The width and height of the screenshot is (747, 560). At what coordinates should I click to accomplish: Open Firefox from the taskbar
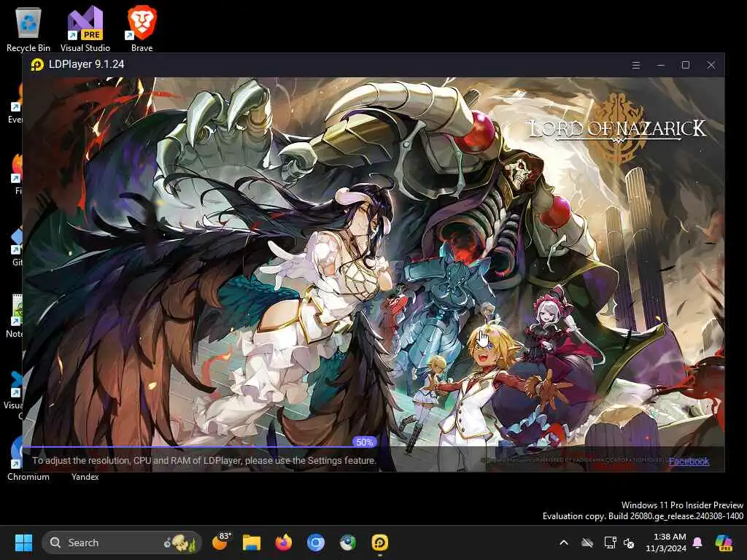coord(284,542)
